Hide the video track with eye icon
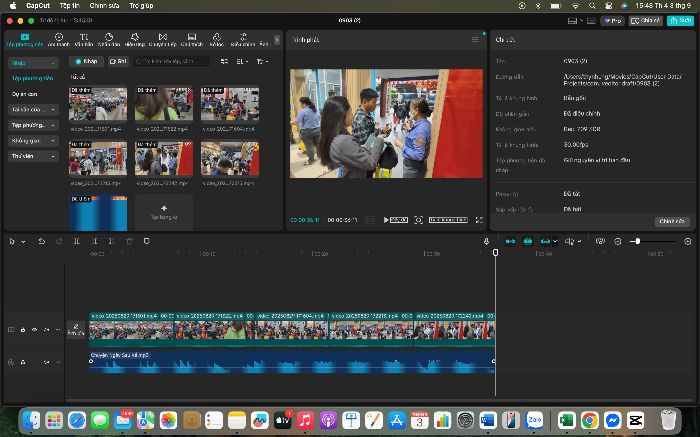The height and width of the screenshot is (437, 700). (x=34, y=330)
